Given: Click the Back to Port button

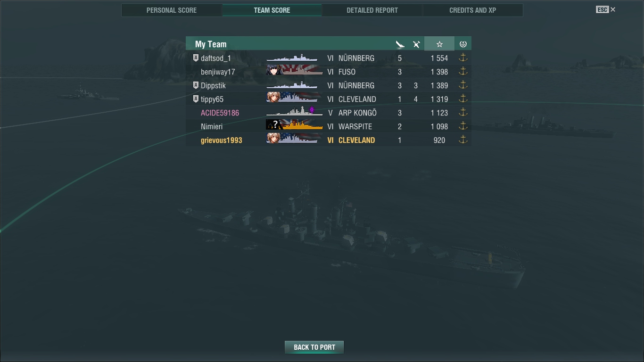Looking at the screenshot, I should point(314,347).
